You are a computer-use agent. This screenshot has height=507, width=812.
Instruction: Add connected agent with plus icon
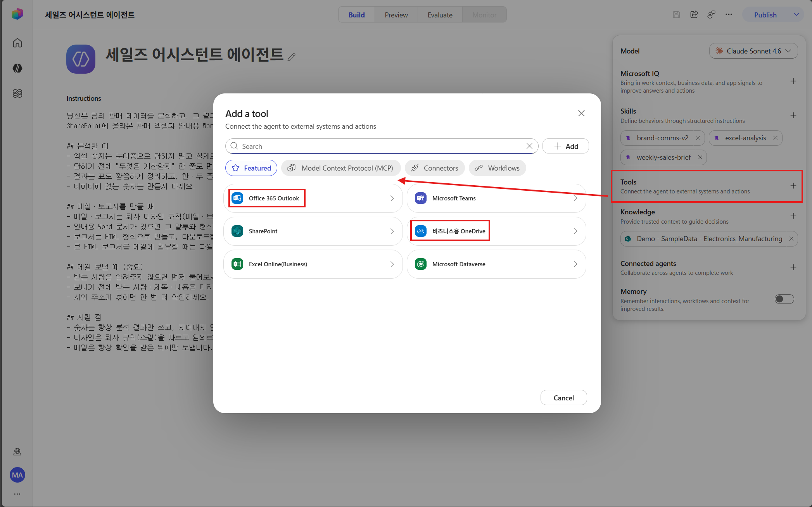pyautogui.click(x=793, y=267)
